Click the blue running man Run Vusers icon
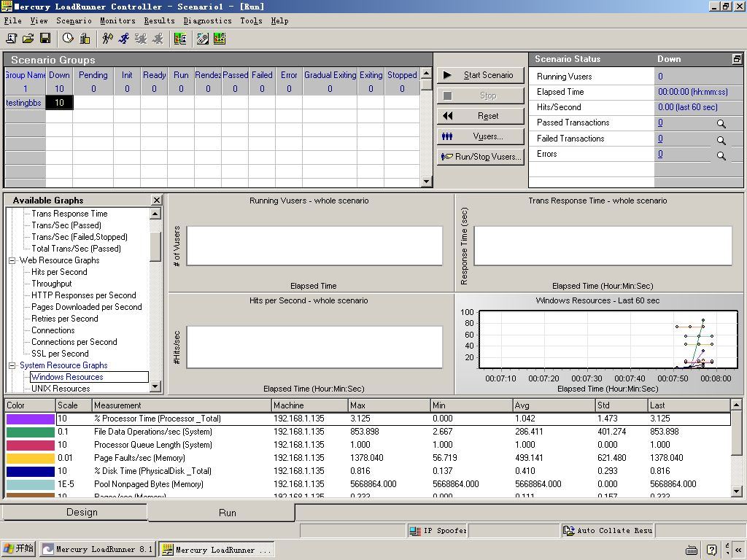Screen dimensions: 747x560 click(x=124, y=39)
